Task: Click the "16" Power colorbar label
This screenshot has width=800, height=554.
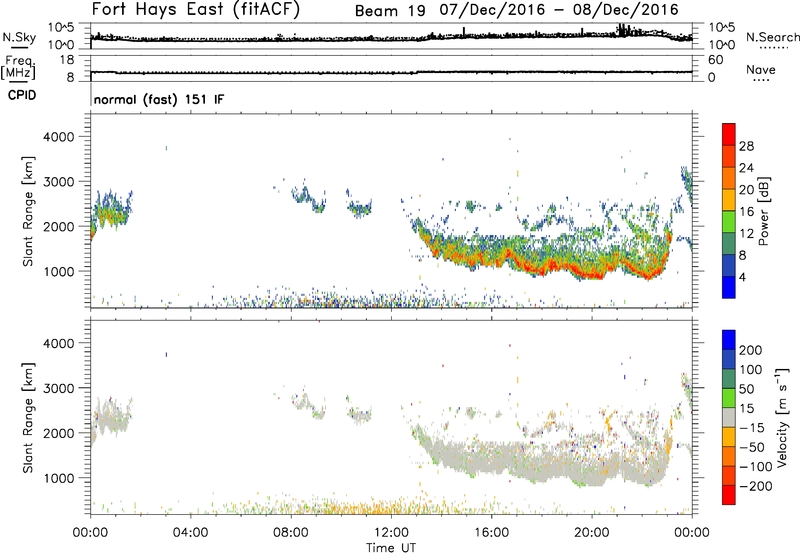Action: tap(746, 212)
